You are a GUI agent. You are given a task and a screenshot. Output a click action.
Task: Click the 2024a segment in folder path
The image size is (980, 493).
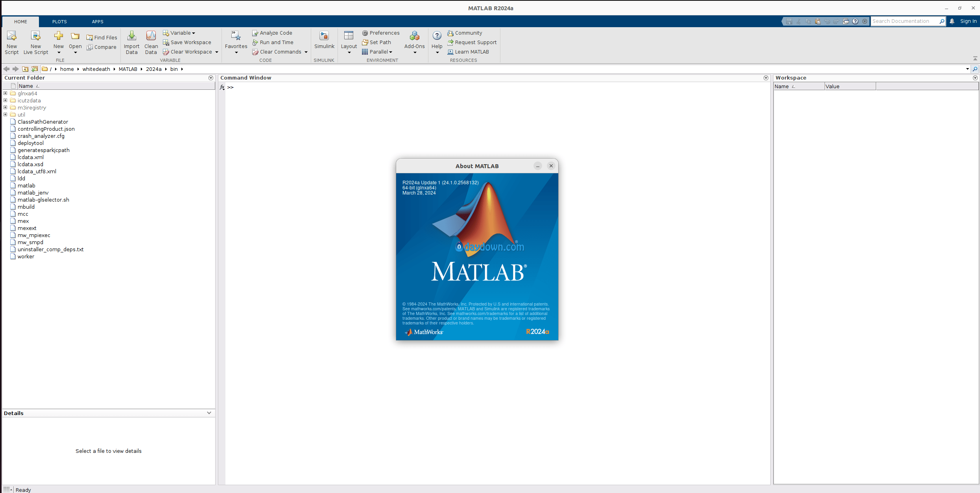coord(154,69)
